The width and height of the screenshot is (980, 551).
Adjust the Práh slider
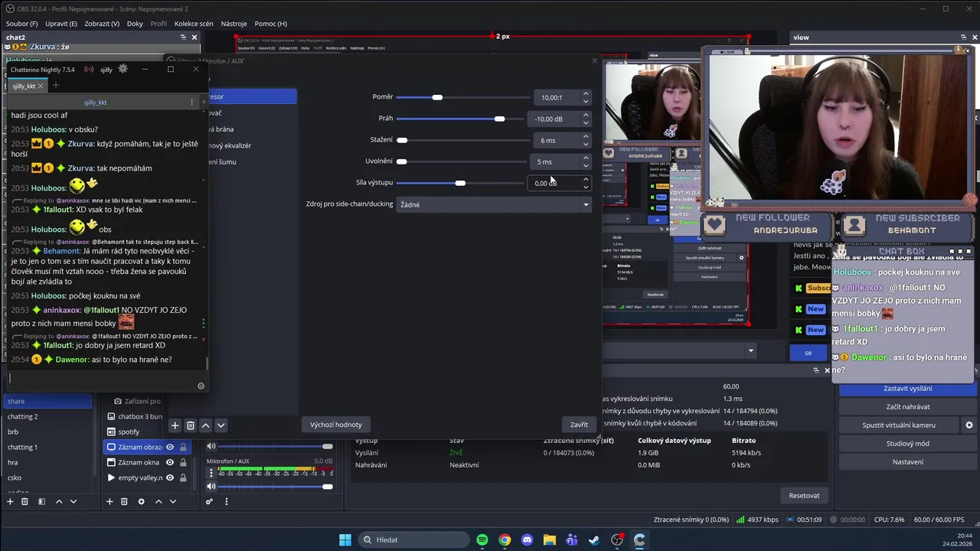(459, 119)
